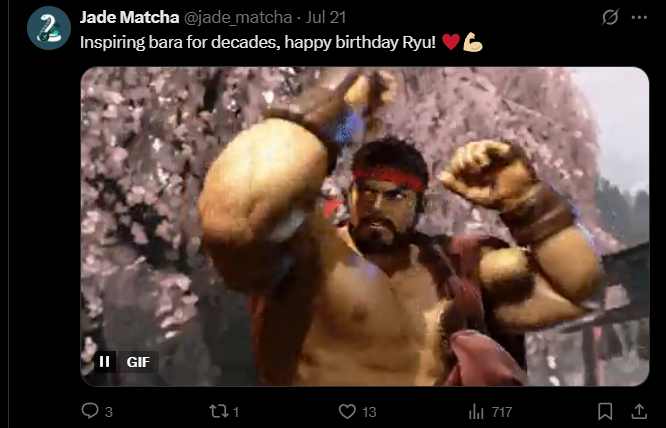
Task: Repost using the retweet arrows icon
Action: pos(218,411)
